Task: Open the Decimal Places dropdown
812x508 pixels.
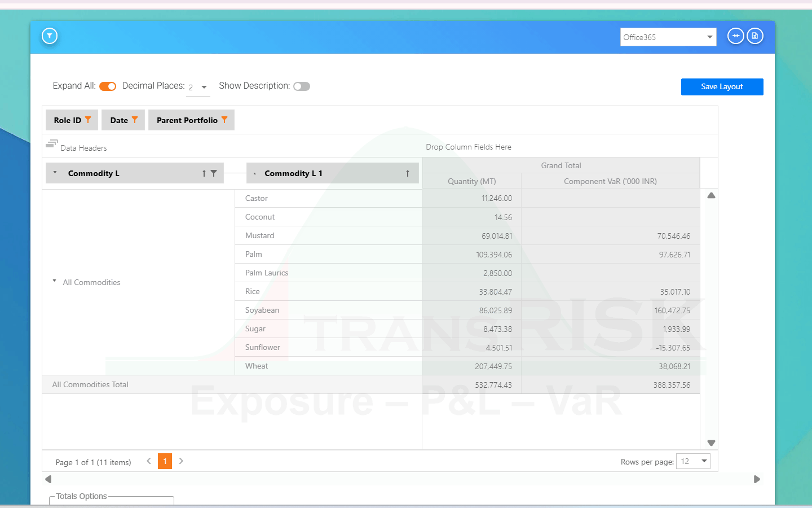Action: [198, 87]
